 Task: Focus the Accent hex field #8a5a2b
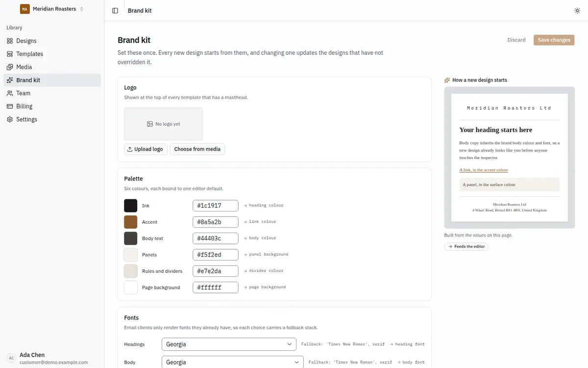(216, 222)
